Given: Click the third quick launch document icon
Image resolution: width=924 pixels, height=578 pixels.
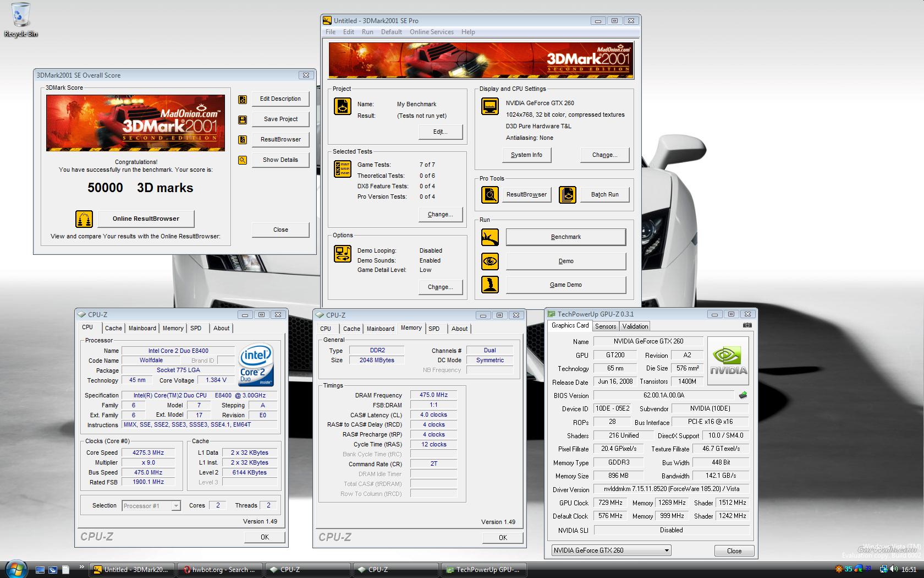Looking at the screenshot, I should [65, 570].
